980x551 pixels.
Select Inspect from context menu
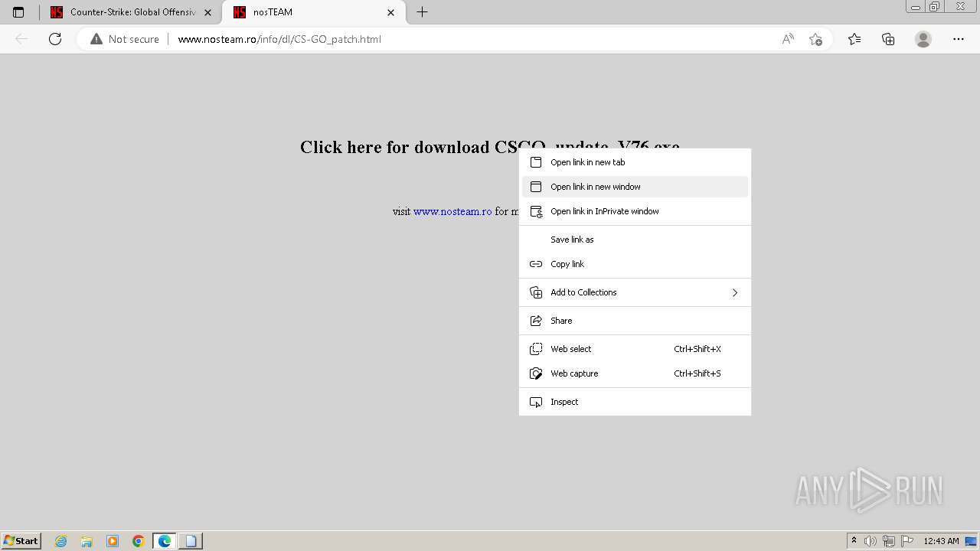pos(635,402)
